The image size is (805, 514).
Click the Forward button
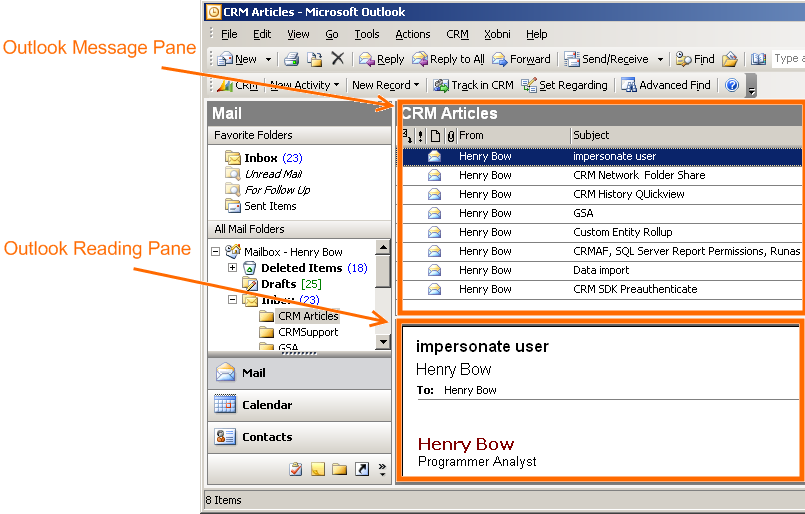(521, 59)
